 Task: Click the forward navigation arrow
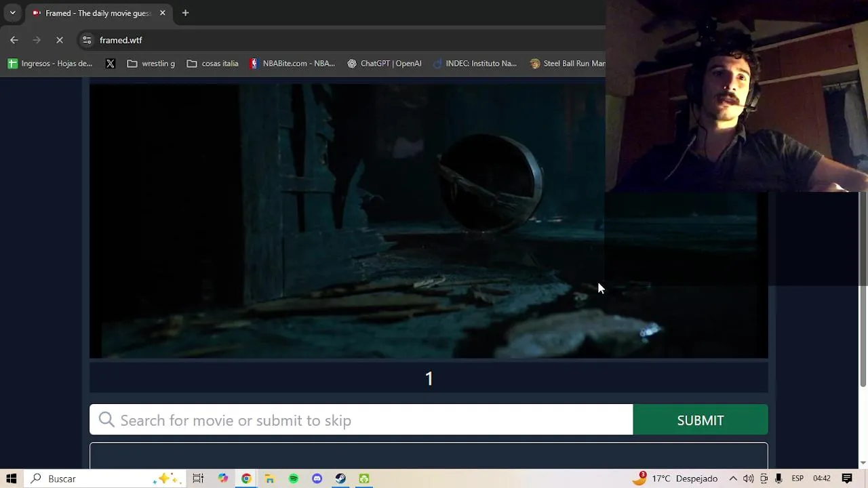(37, 40)
